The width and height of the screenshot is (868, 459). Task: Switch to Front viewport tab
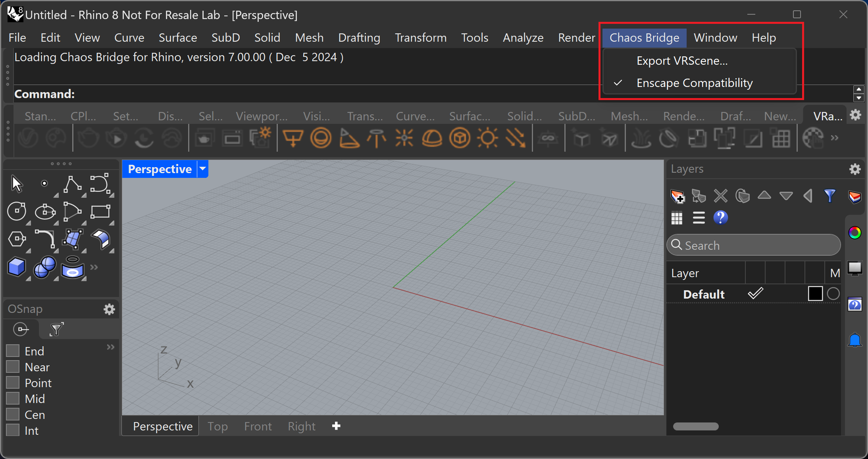(x=258, y=426)
